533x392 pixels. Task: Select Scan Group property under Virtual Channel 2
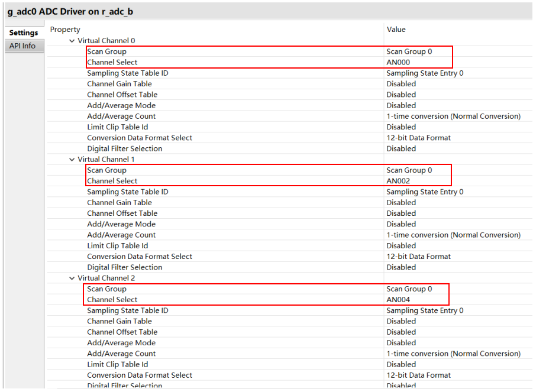pos(106,289)
